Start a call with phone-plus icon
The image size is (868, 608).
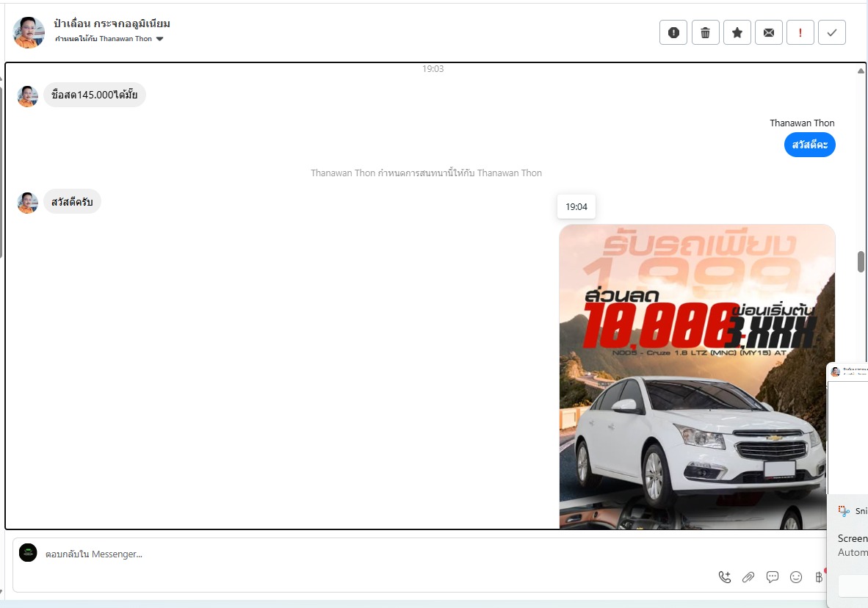point(725,577)
